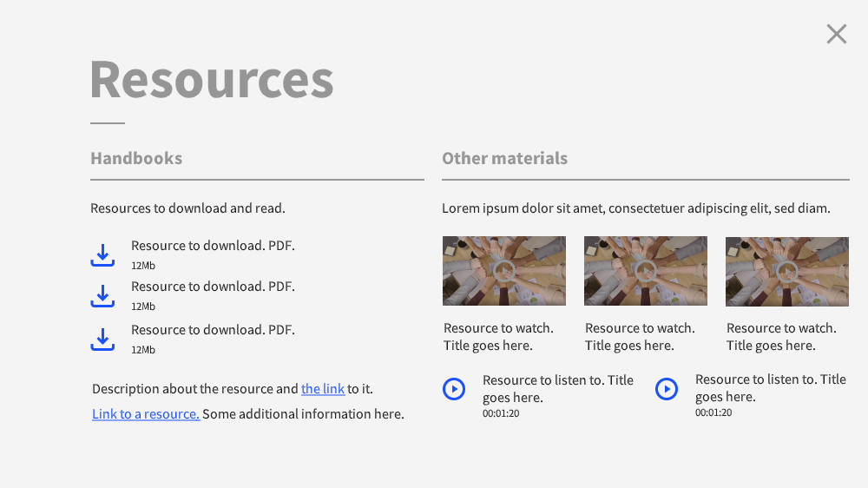Click the 00:01:20 duration of right audio
Screen dimensions: 868x488
coord(713,412)
